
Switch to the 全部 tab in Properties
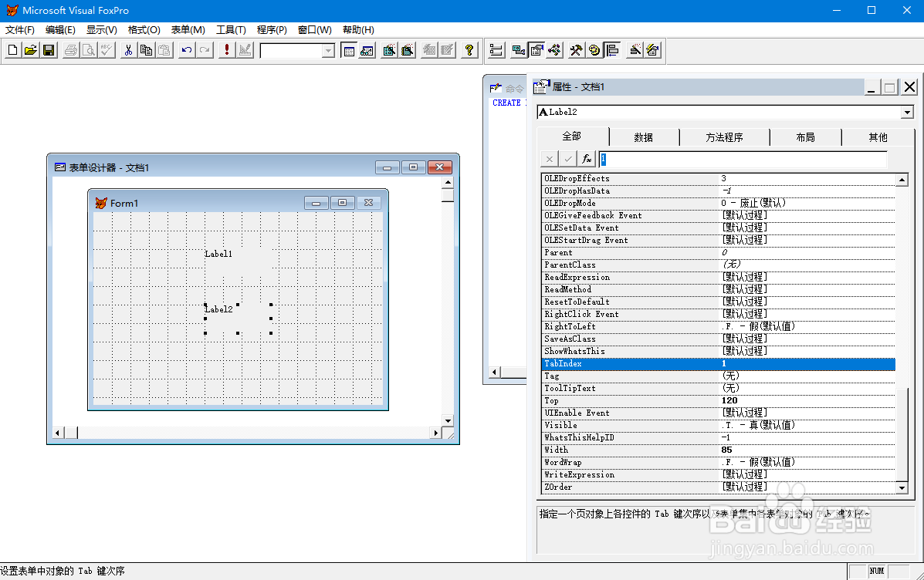pos(571,136)
